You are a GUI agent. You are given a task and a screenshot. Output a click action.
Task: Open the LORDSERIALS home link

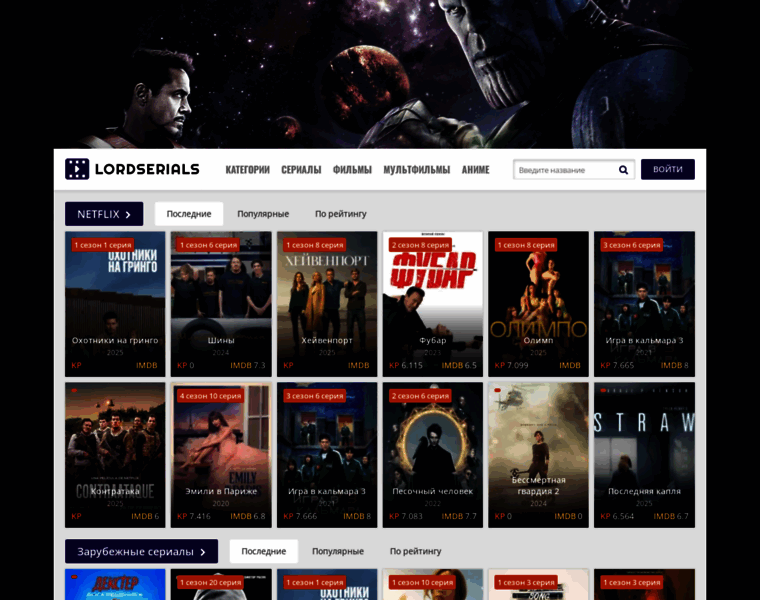point(132,169)
